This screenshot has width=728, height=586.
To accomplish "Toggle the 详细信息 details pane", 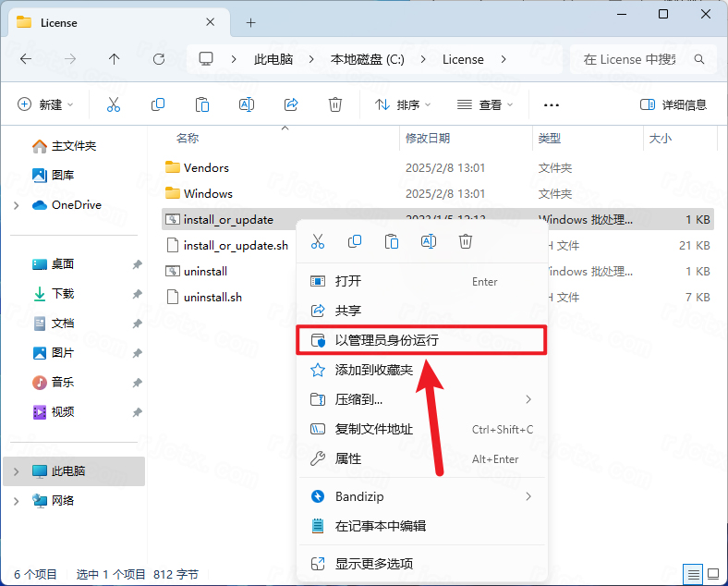I will tap(673, 105).
